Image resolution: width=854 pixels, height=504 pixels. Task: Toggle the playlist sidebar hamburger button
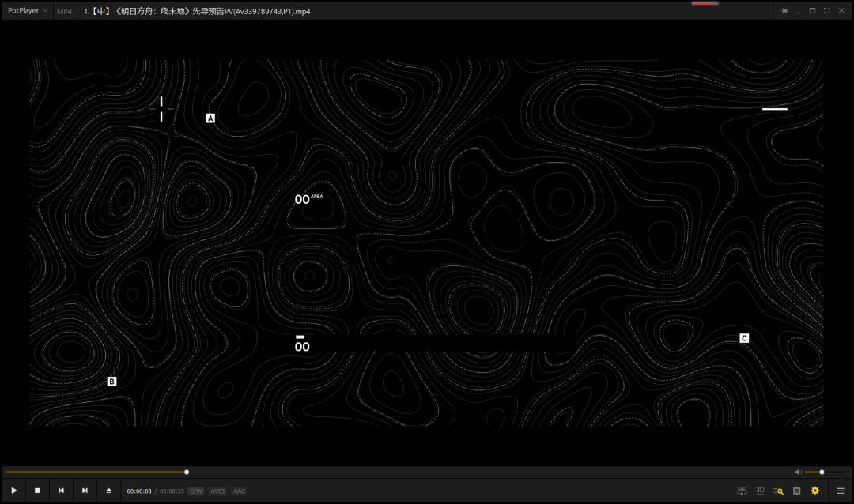pos(841,491)
